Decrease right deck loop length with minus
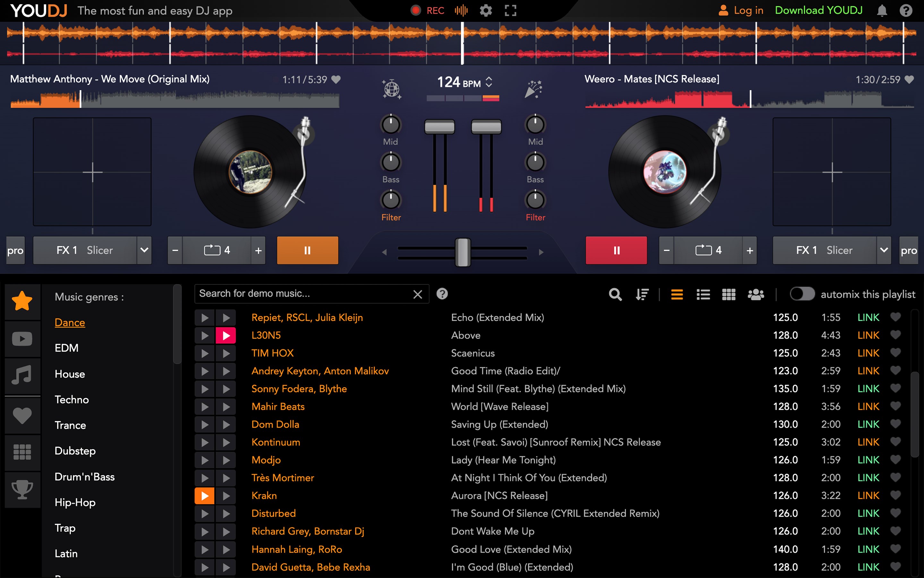The width and height of the screenshot is (924, 578). (x=667, y=250)
